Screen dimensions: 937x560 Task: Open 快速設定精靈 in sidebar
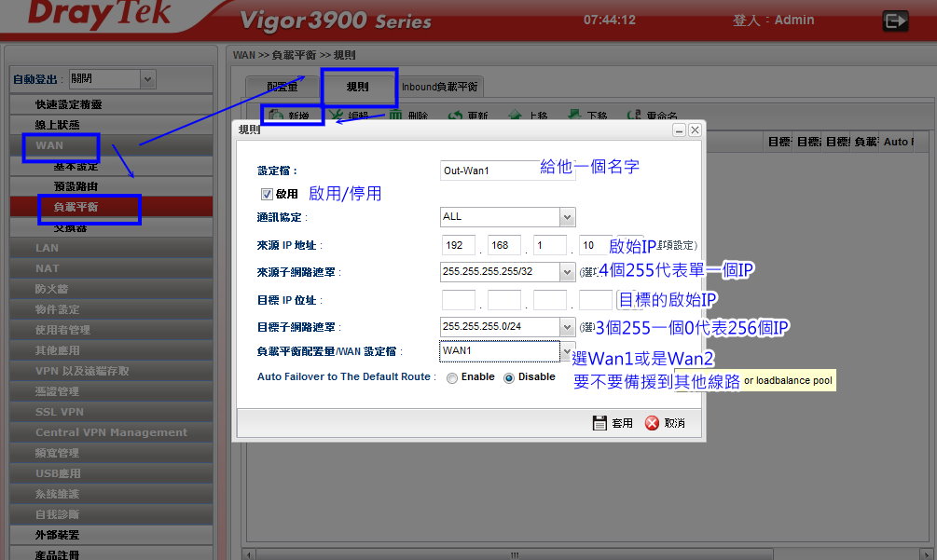coord(111,104)
